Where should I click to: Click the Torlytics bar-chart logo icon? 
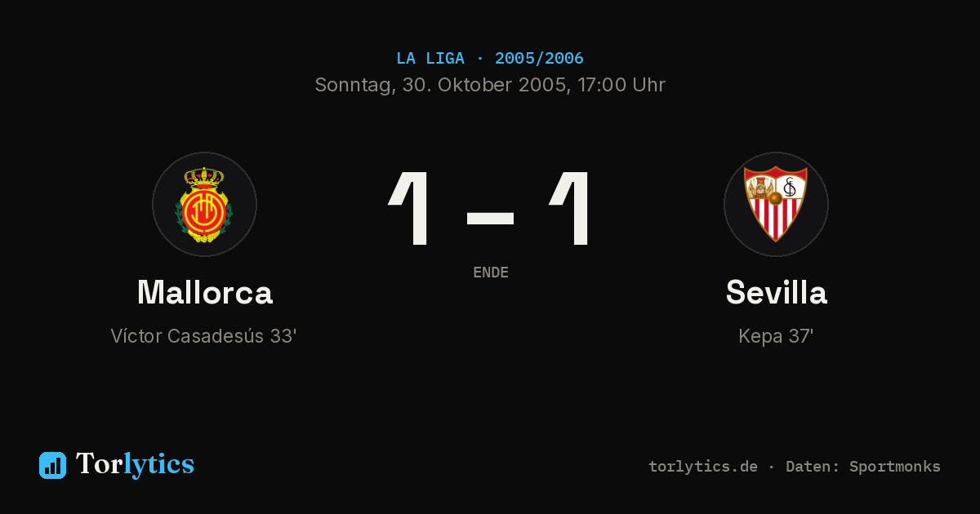(52, 465)
